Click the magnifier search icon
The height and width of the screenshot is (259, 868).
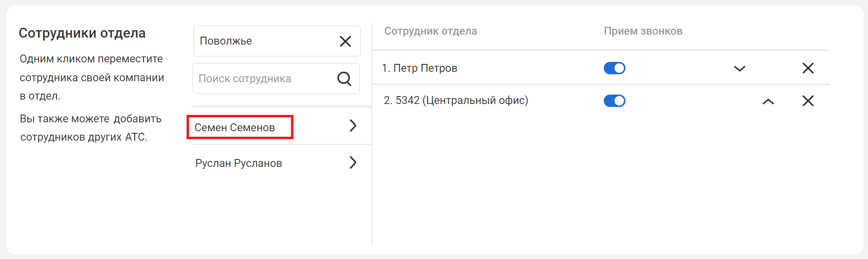pyautogui.click(x=344, y=78)
